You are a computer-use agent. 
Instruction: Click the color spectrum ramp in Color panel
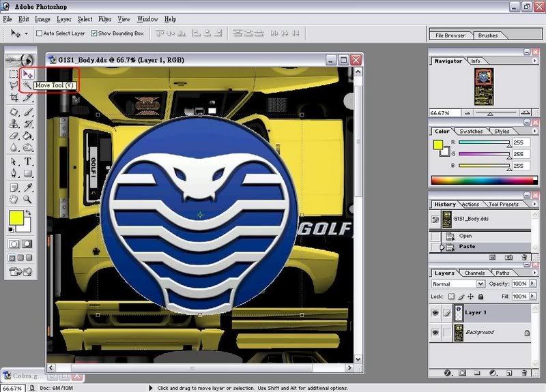484,180
